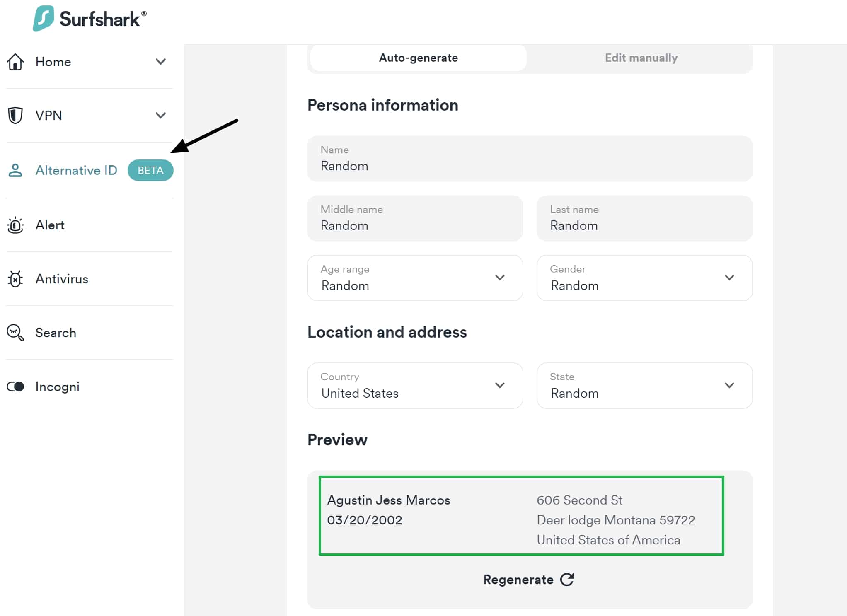The image size is (847, 616).
Task: Click the Preview heading
Action: pyautogui.click(x=337, y=440)
